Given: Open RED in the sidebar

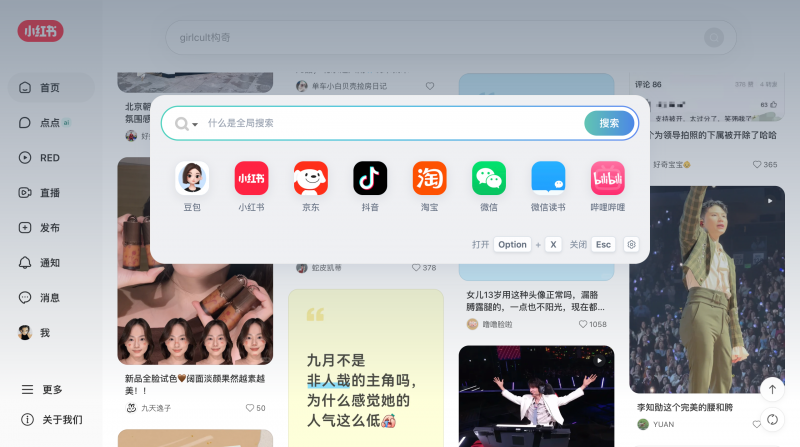Looking at the screenshot, I should [51, 158].
